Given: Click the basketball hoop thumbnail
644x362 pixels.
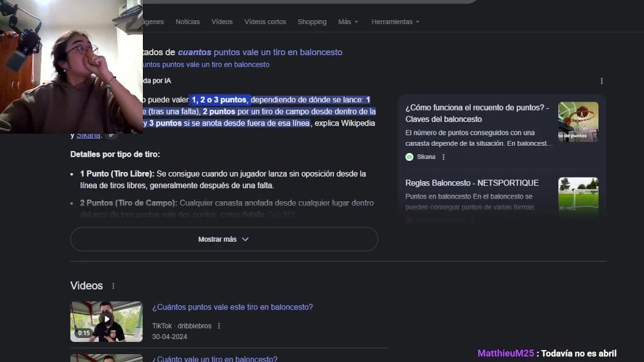Looking at the screenshot, I should (x=578, y=122).
